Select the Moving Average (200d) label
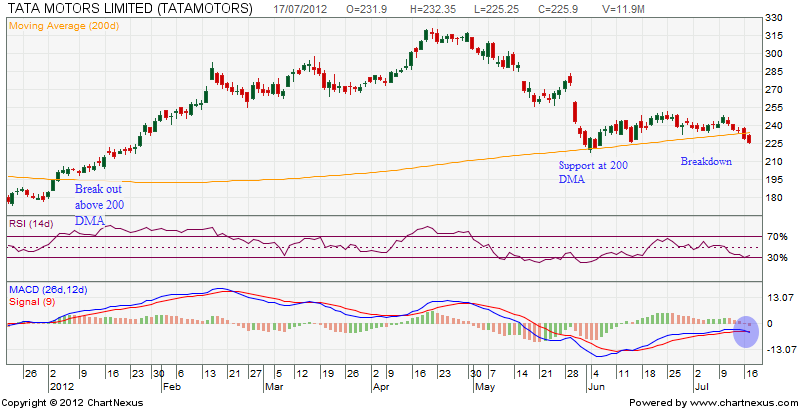 click(x=64, y=25)
